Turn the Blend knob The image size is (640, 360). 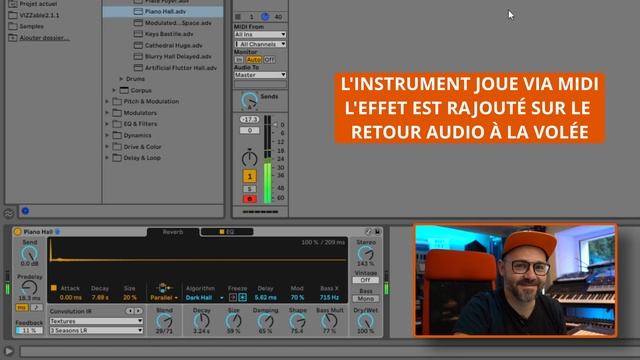[x=164, y=321]
